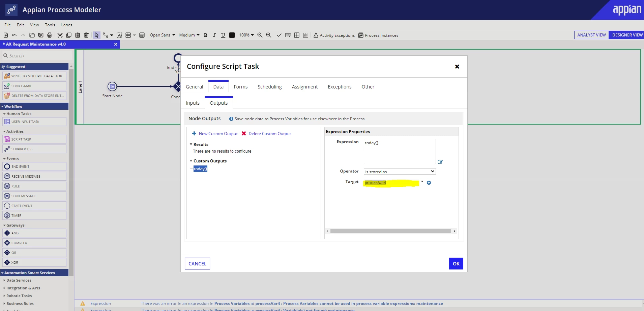Open the Open Sans font dropdown
Screen dimensions: 644x311
point(163,35)
